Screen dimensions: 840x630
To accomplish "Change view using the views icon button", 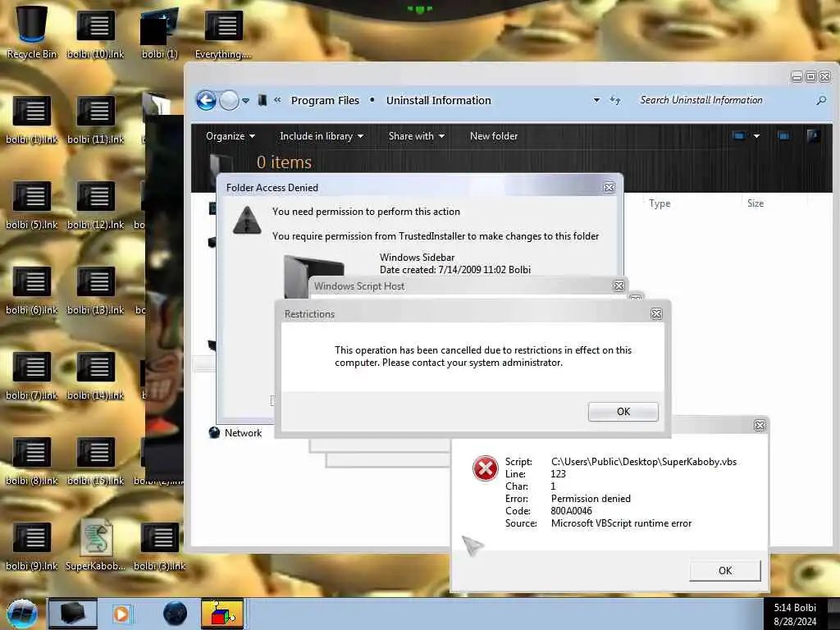I will tap(739, 136).
